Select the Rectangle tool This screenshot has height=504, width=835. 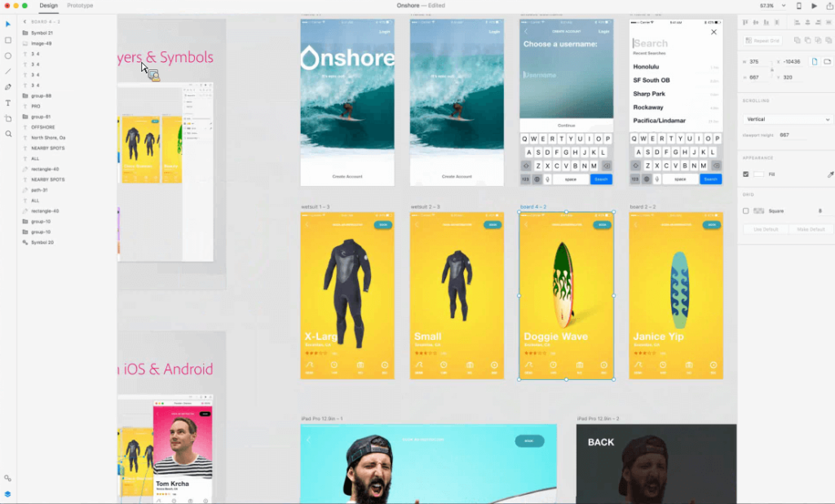tap(8, 40)
